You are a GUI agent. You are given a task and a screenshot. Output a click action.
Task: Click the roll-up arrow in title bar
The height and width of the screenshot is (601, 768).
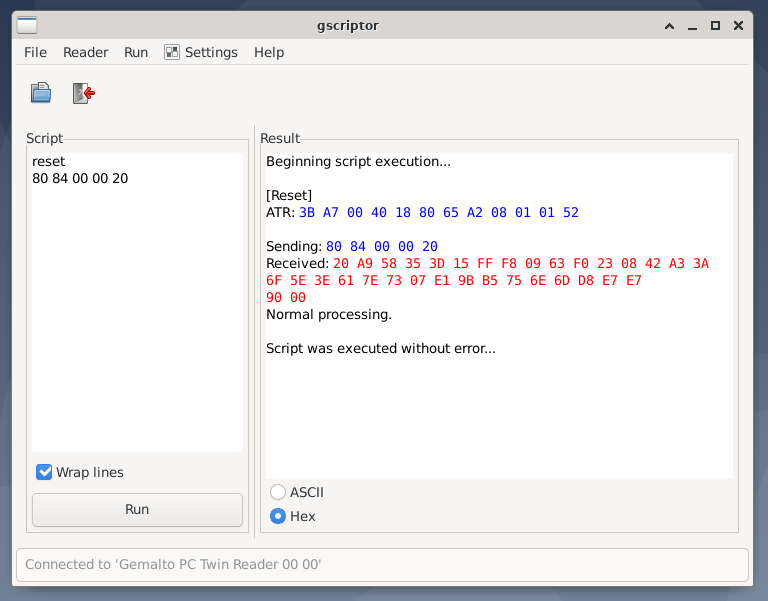click(x=669, y=25)
